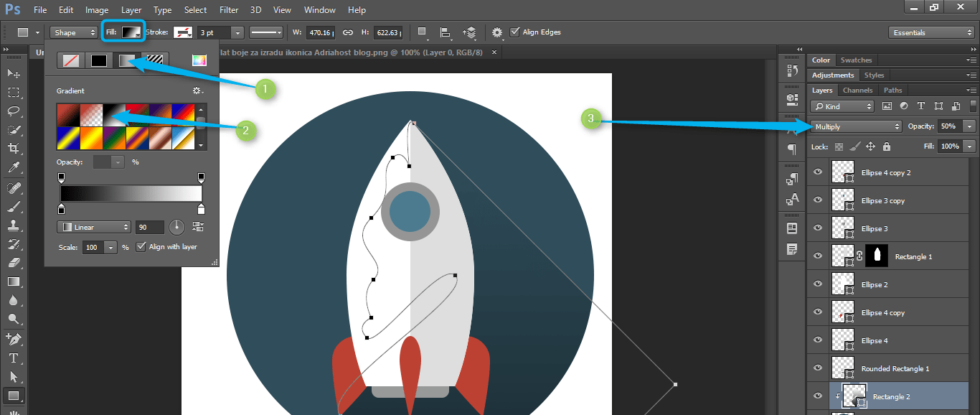Click link width and height icon

click(x=348, y=32)
